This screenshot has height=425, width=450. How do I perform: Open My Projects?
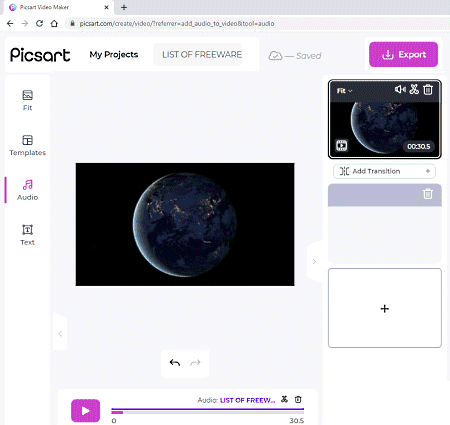pos(114,55)
